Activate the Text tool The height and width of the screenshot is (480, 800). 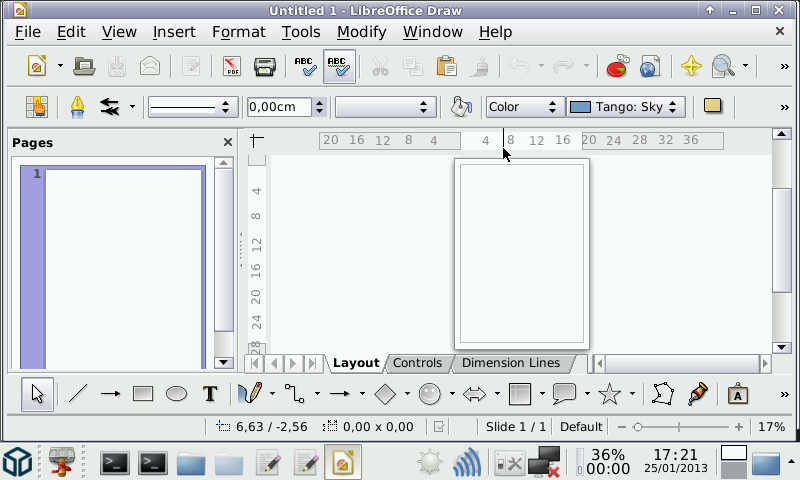[x=210, y=394]
